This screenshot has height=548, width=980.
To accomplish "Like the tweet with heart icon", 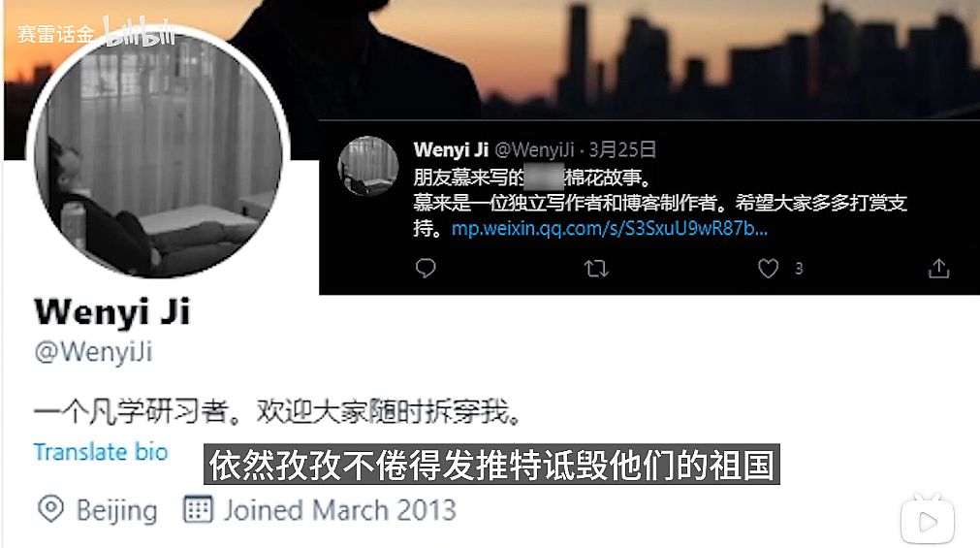I will coord(768,269).
